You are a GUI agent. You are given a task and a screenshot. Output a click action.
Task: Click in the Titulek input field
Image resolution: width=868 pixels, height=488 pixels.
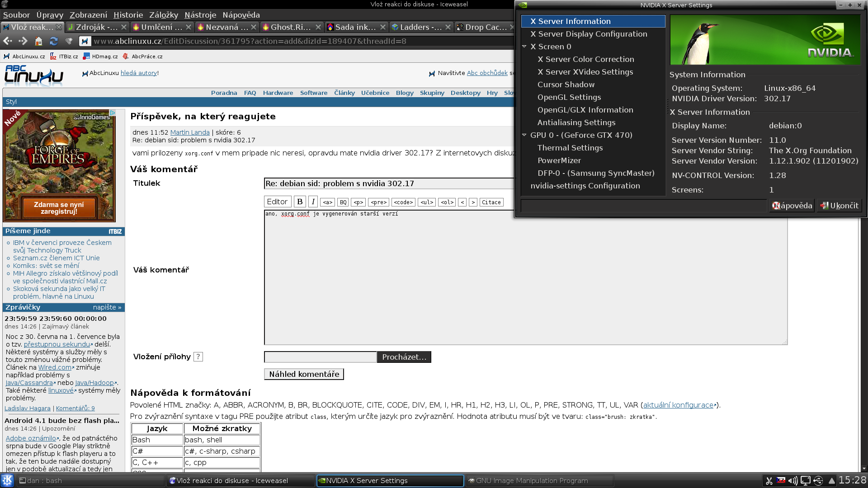[389, 183]
